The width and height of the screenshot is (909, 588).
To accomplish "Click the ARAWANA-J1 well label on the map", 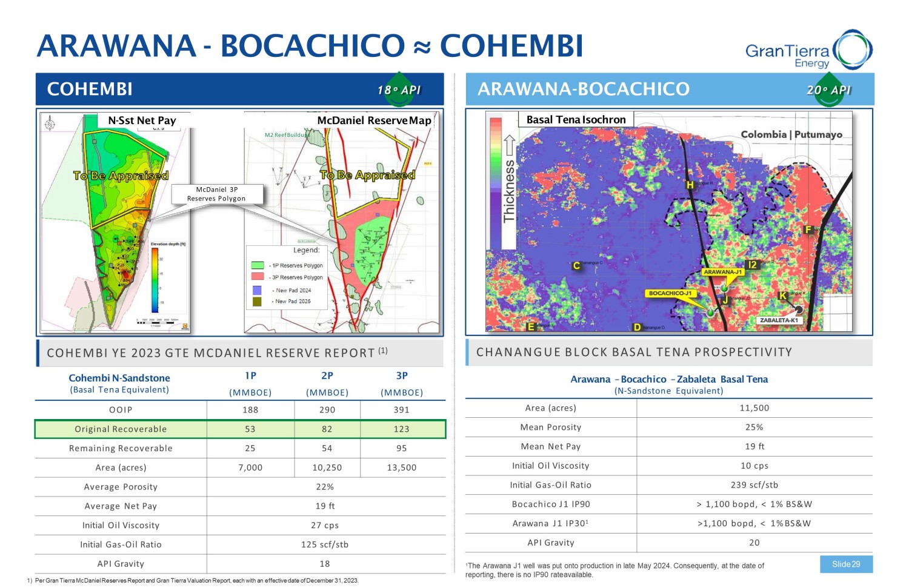I will [x=723, y=272].
